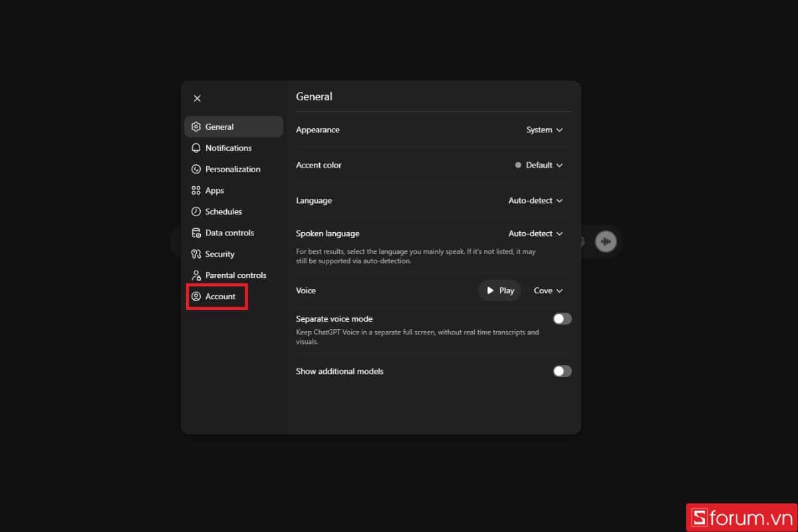The width and height of the screenshot is (798, 532).
Task: Click the Notifications bell icon
Action: (196, 148)
